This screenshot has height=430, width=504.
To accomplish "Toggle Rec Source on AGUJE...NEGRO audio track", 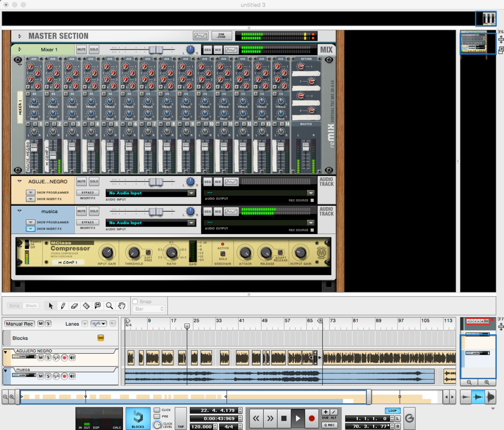I will pos(312,200).
